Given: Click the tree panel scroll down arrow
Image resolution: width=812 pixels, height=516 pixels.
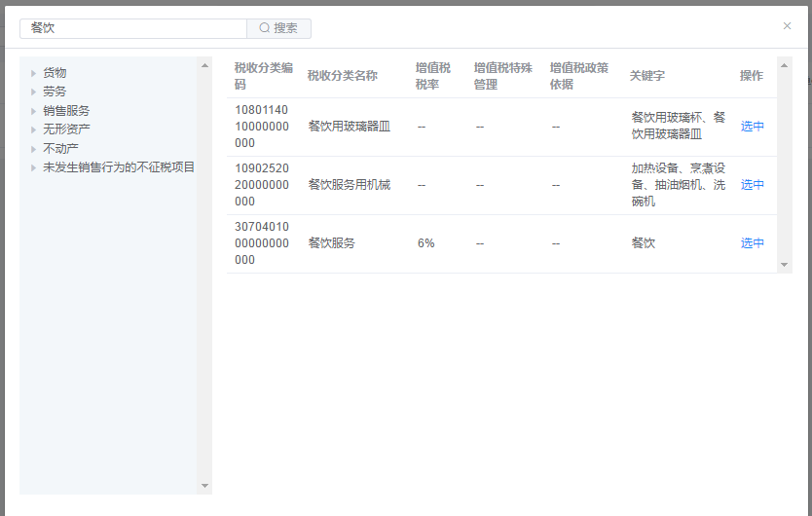Looking at the screenshot, I should (204, 486).
